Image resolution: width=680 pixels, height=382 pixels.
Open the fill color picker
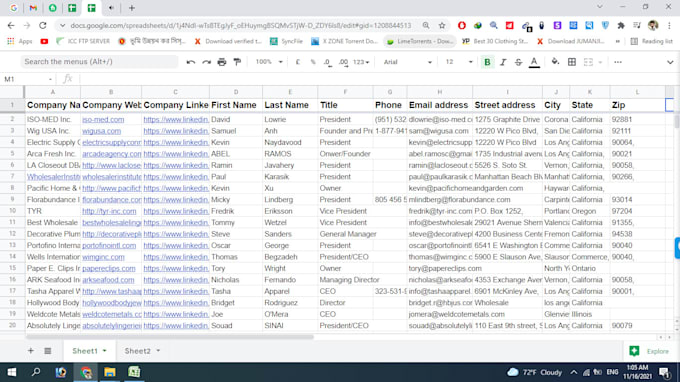point(555,62)
